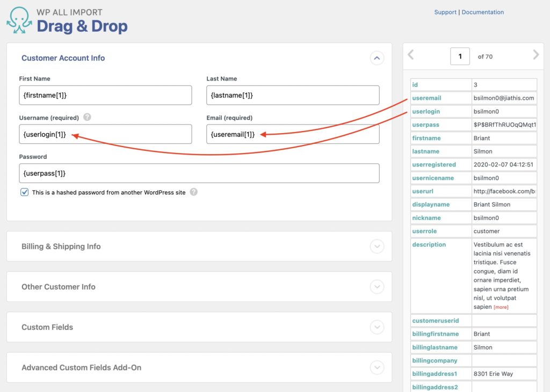Expand the Advanced Custom Fields Add-On section
The width and height of the screenshot is (550, 392).
(377, 368)
